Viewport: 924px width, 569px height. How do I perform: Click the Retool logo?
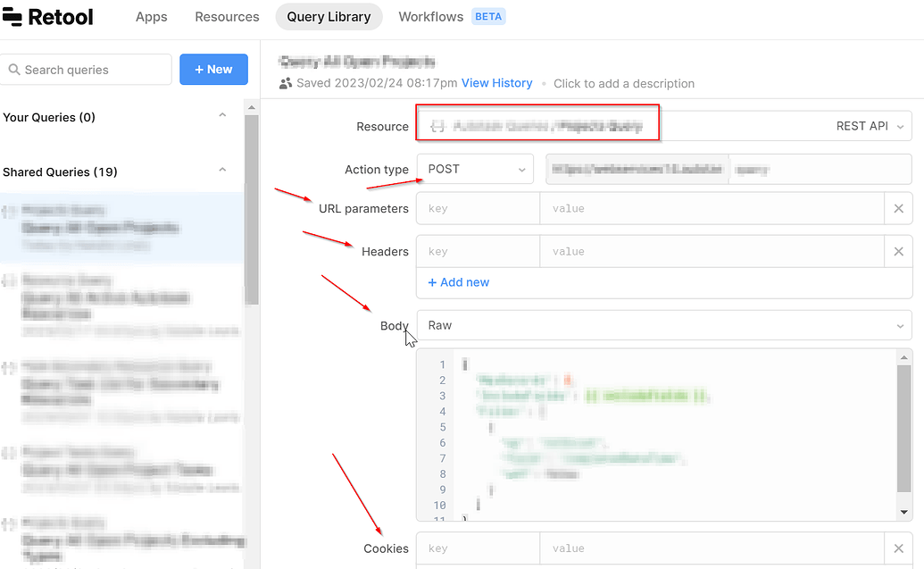tap(47, 17)
